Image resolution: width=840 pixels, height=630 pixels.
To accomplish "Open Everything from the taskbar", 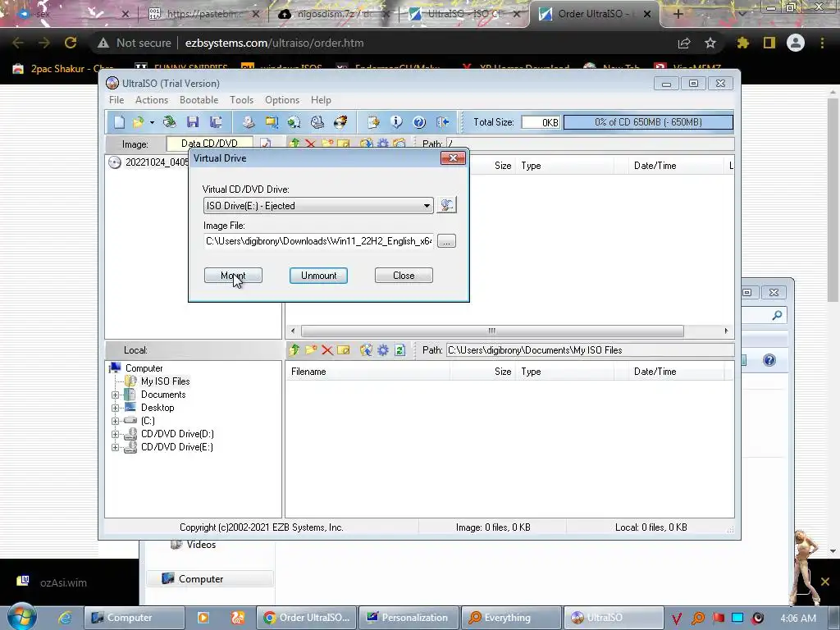I will 511,618.
